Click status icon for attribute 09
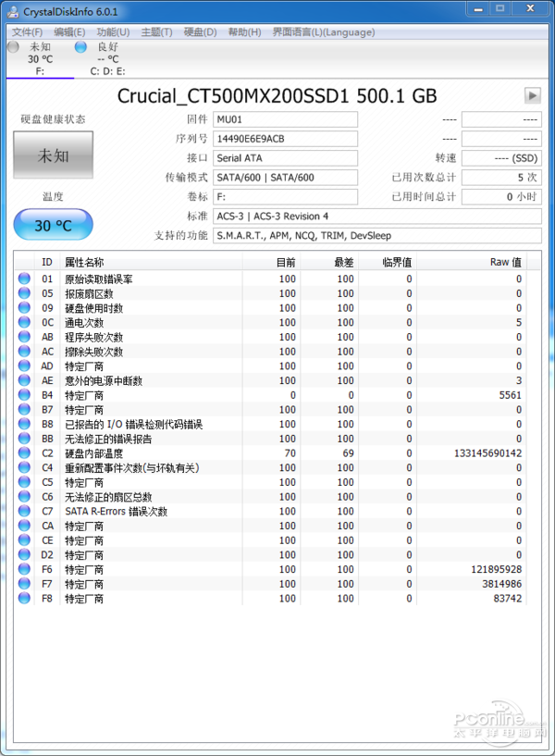Image resolution: width=555 pixels, height=756 pixels. (x=24, y=307)
